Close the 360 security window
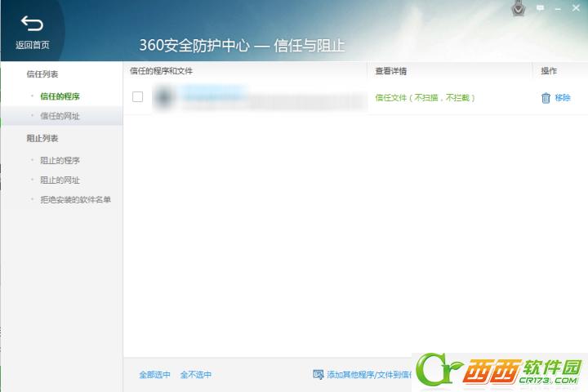The image size is (588, 392). tap(576, 8)
